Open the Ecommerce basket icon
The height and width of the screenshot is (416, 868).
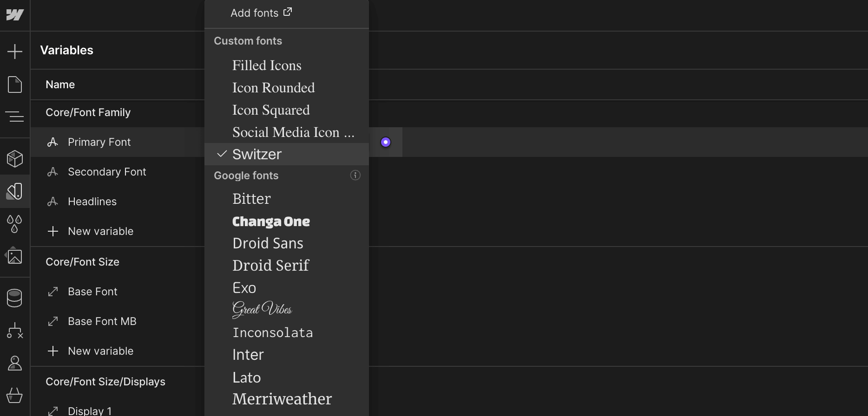tap(15, 396)
